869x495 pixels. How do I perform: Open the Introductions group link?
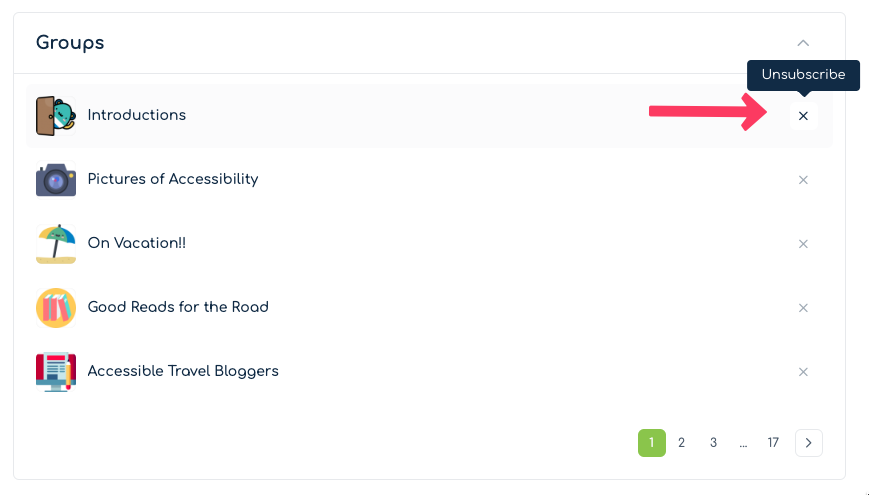(x=137, y=115)
